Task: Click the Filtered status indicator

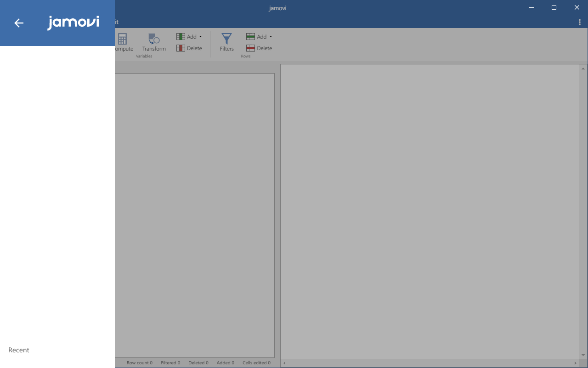Action: click(x=170, y=362)
